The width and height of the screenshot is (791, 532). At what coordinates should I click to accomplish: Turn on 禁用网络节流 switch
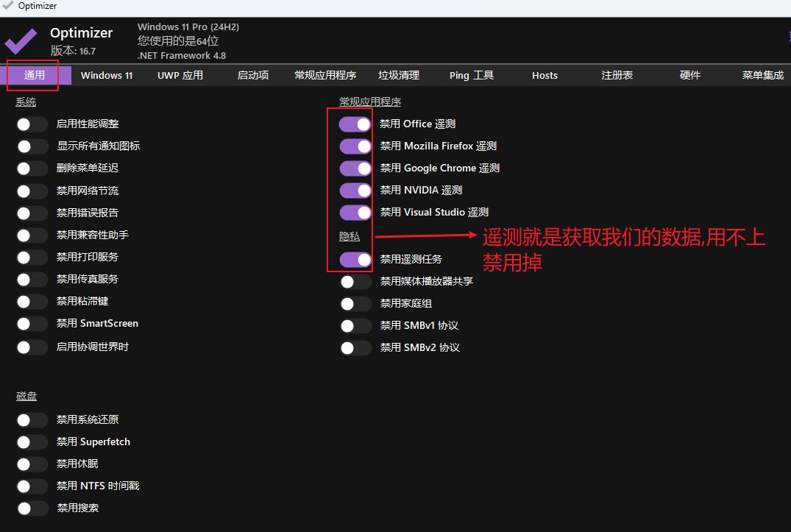tap(32, 191)
